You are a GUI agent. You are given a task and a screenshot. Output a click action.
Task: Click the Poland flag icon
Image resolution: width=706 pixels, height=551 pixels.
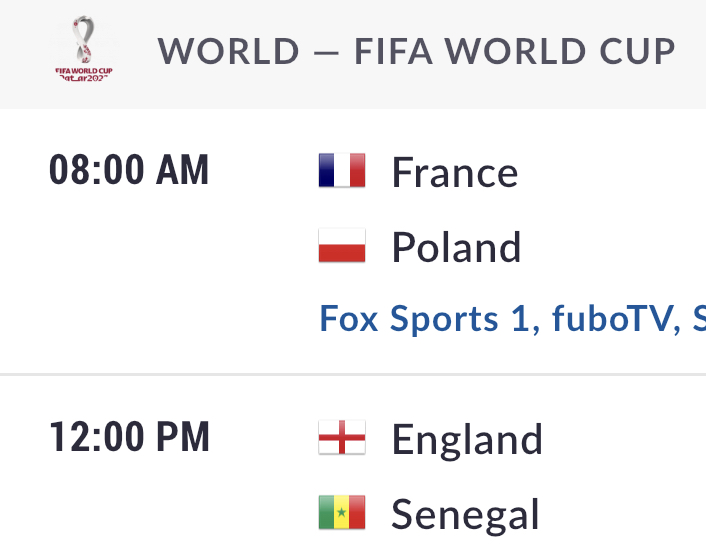(x=342, y=245)
